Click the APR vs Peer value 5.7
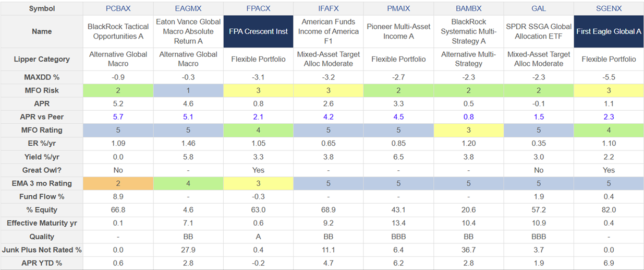 click(x=118, y=117)
